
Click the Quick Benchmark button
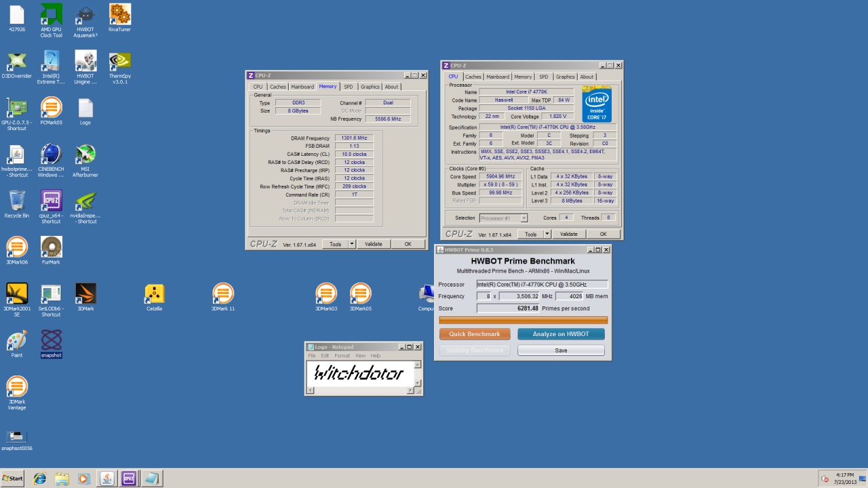coord(475,334)
